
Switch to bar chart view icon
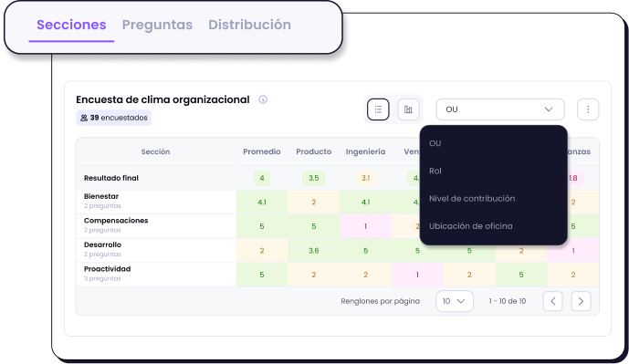coord(408,109)
